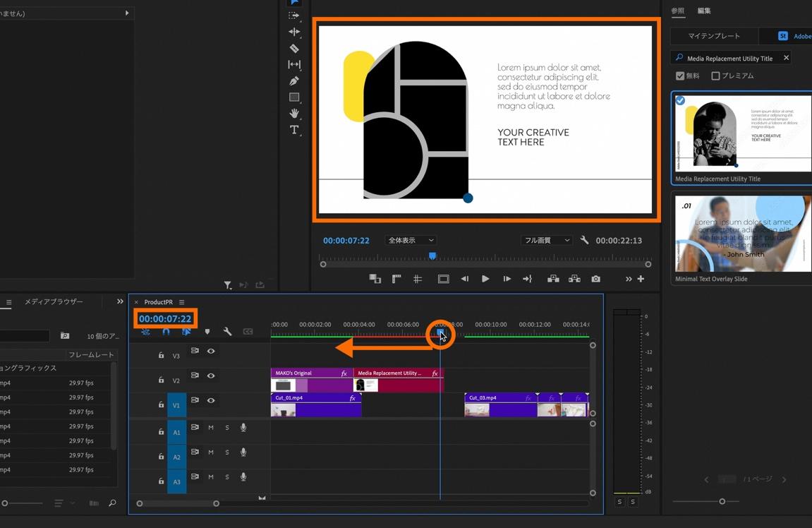The image size is (812, 528).
Task: Select the Ripple Edit tool
Action: 294,32
